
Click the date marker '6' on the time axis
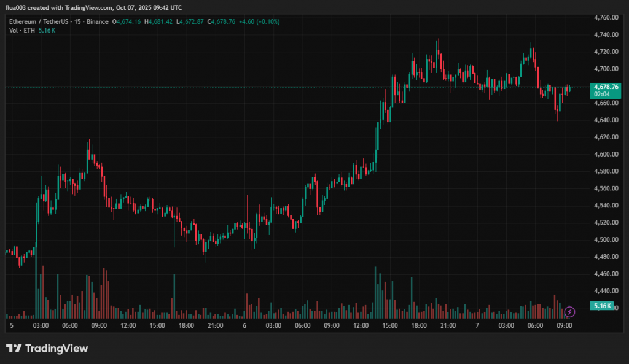(244, 325)
